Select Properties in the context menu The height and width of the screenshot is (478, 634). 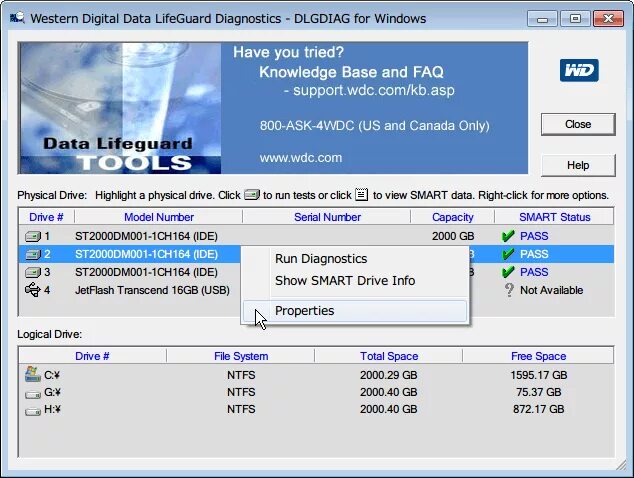pyautogui.click(x=355, y=311)
